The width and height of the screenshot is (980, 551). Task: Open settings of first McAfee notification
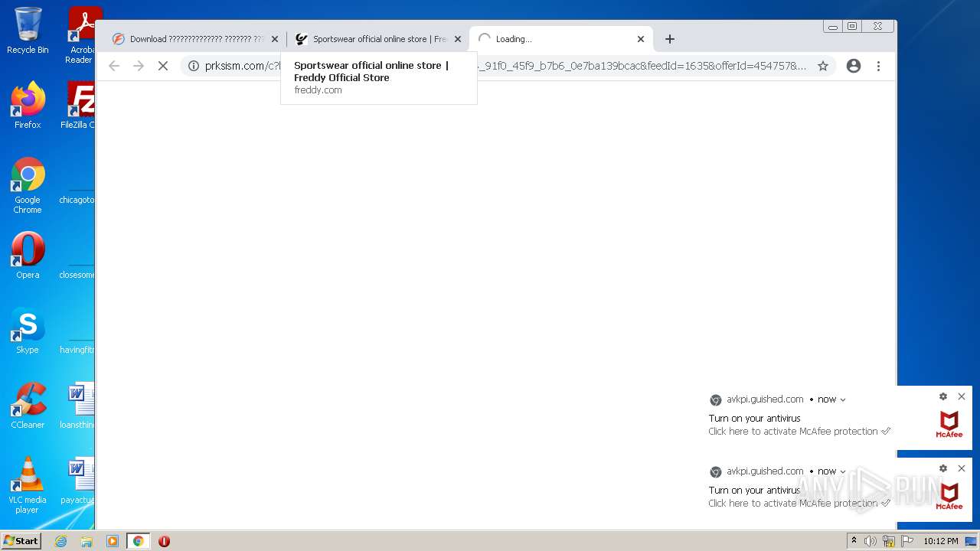[943, 396]
